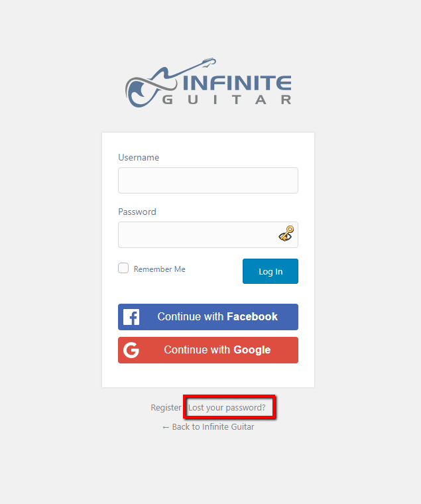Open the Register link
The height and width of the screenshot is (504, 421).
pos(166,408)
